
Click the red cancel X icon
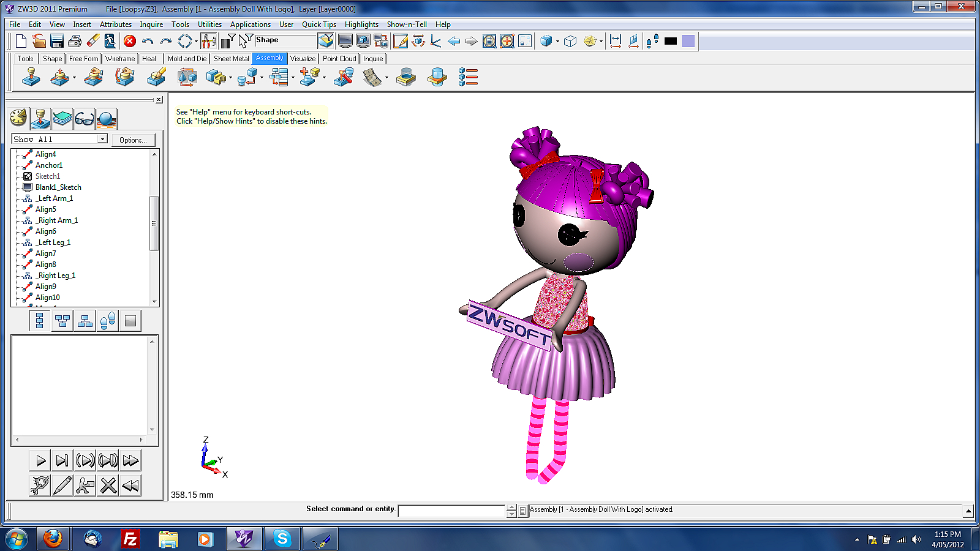click(130, 41)
